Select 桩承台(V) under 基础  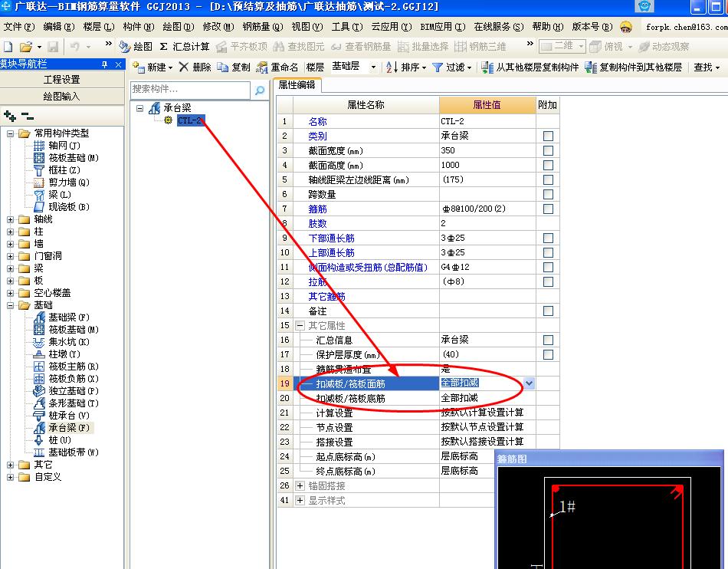(62, 416)
